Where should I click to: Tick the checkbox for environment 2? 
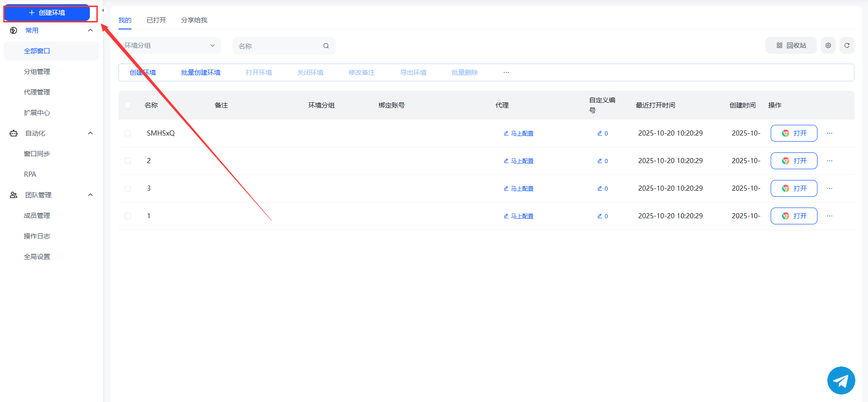point(128,161)
